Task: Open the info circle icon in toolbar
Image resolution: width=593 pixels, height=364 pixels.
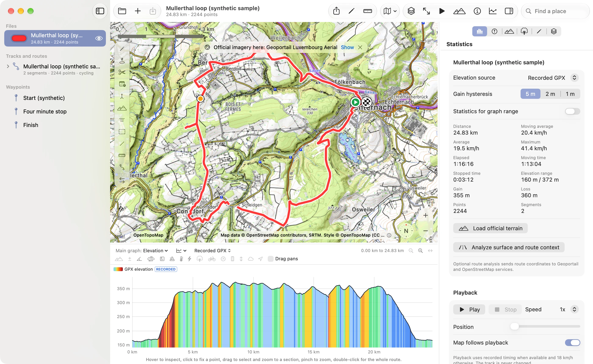Action: coord(477,11)
